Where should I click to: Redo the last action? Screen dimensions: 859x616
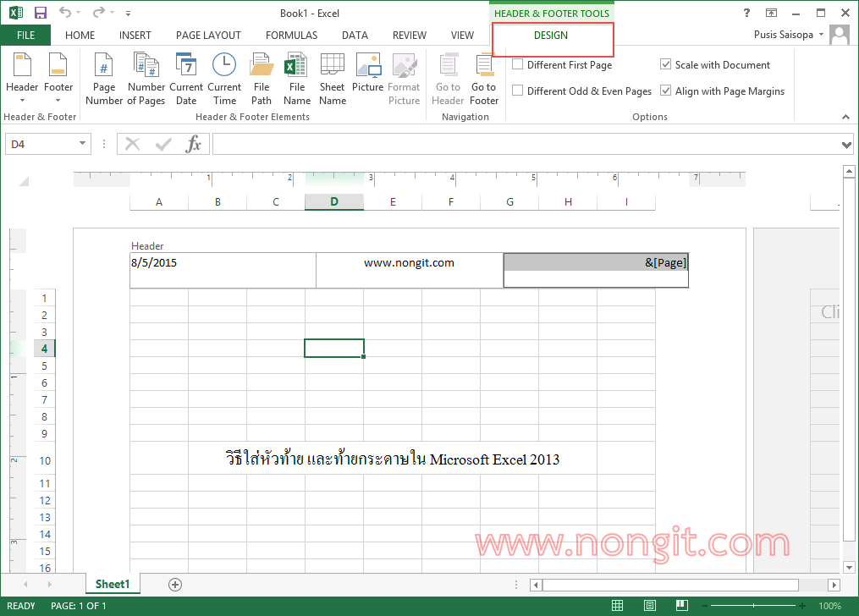click(x=99, y=13)
